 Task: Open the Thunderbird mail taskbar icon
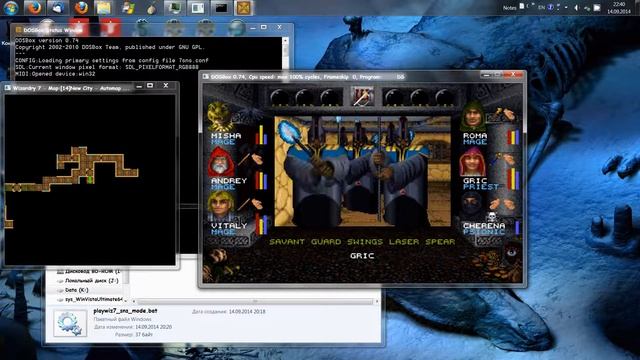tap(57, 7)
